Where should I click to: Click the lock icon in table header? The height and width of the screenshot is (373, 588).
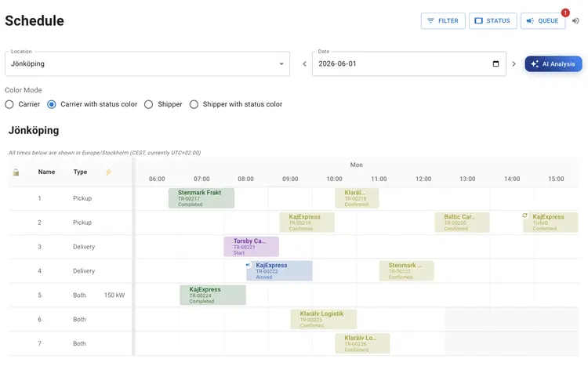16,172
